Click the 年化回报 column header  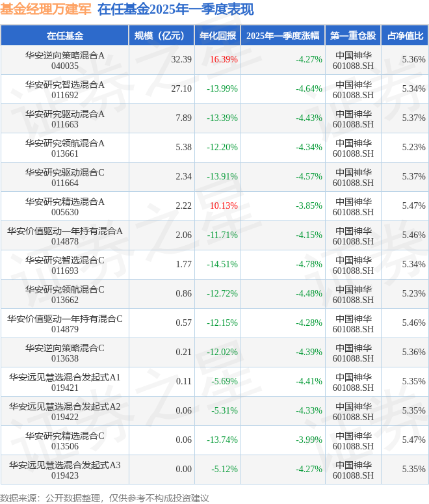coord(218,35)
